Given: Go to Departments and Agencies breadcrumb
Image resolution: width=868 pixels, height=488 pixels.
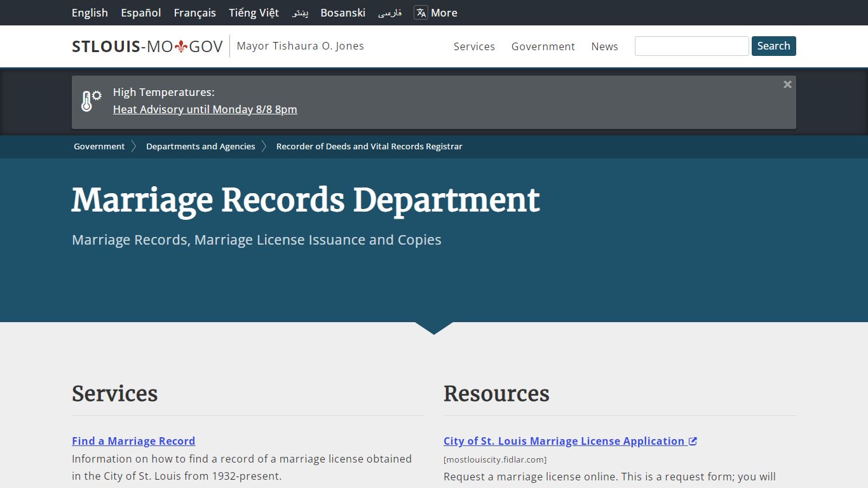Looking at the screenshot, I should pyautogui.click(x=201, y=146).
